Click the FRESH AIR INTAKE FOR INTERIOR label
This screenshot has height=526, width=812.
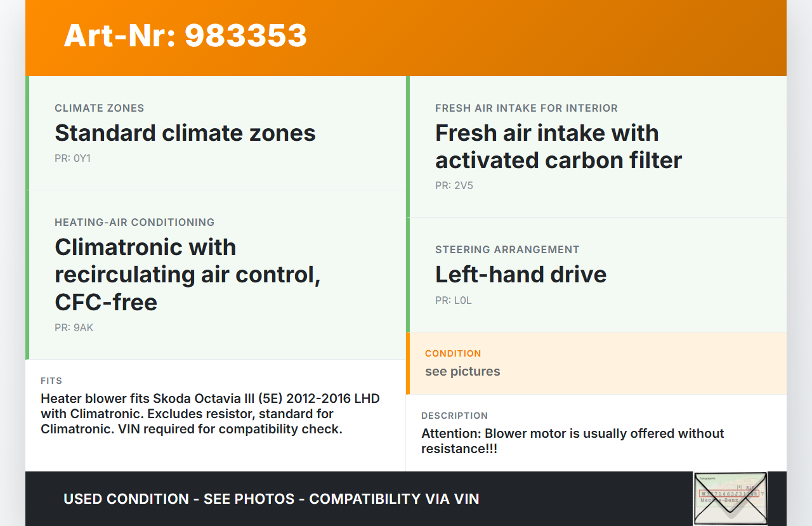coord(527,108)
